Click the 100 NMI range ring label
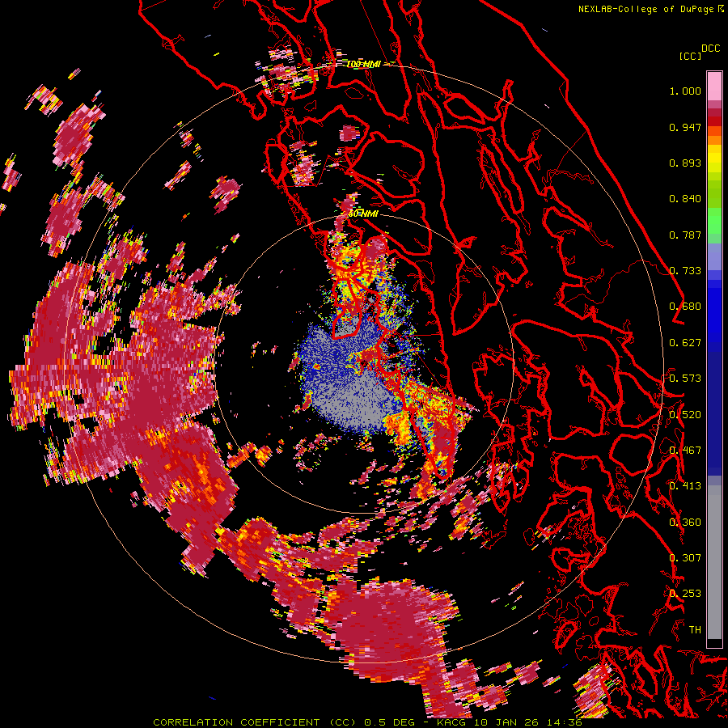Screen dimensions: 728x728 pyautogui.click(x=363, y=64)
